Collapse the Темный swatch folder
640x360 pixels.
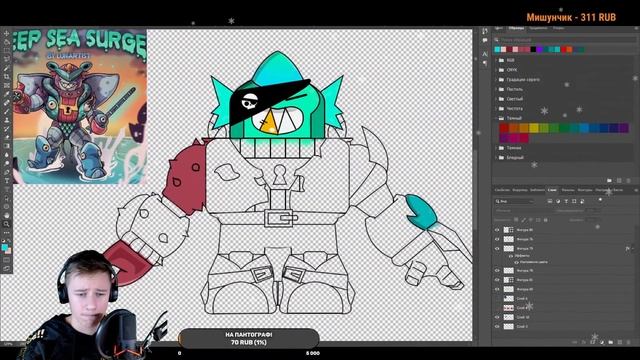[497, 118]
